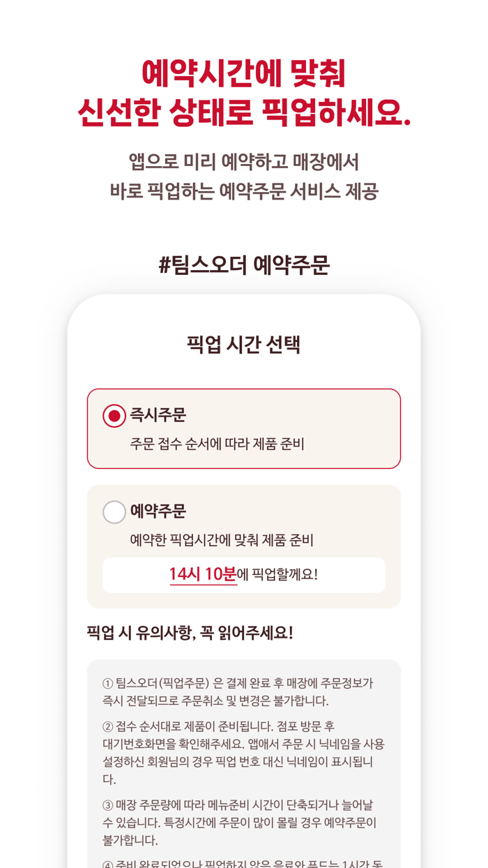Screen dimensions: 488x868
Task: Click the pickup time confirmation bar
Action: pos(243,575)
